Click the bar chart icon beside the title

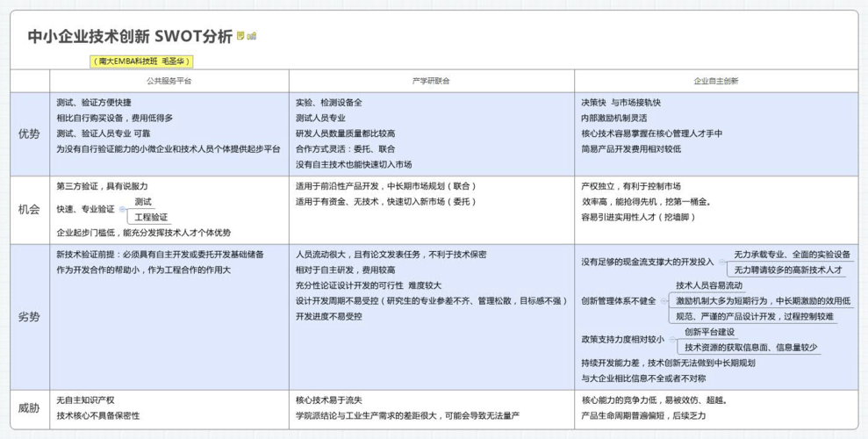pos(252,36)
